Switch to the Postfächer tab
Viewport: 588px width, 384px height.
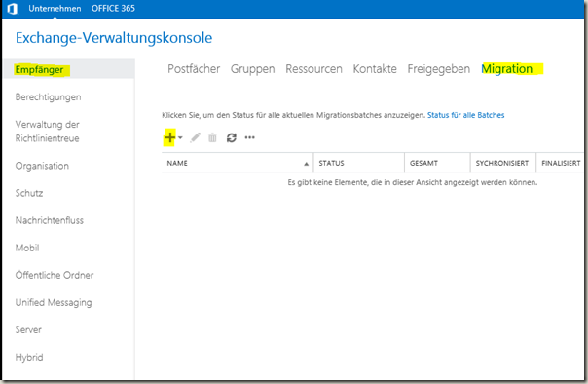click(194, 69)
